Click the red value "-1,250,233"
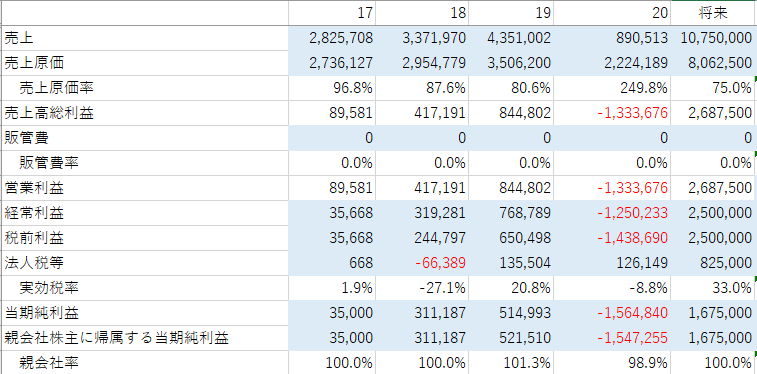Image resolution: width=757 pixels, height=374 pixels. point(611,213)
